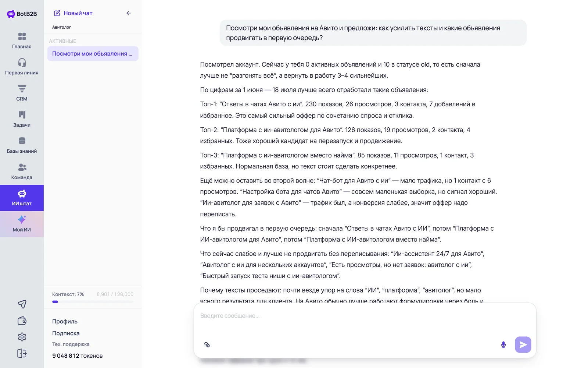The height and width of the screenshot is (368, 588).
Task: Click the Авитолог agent label
Action: (61, 27)
